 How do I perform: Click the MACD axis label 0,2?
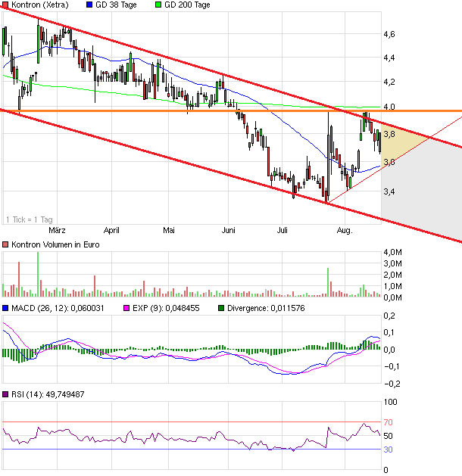(x=389, y=316)
